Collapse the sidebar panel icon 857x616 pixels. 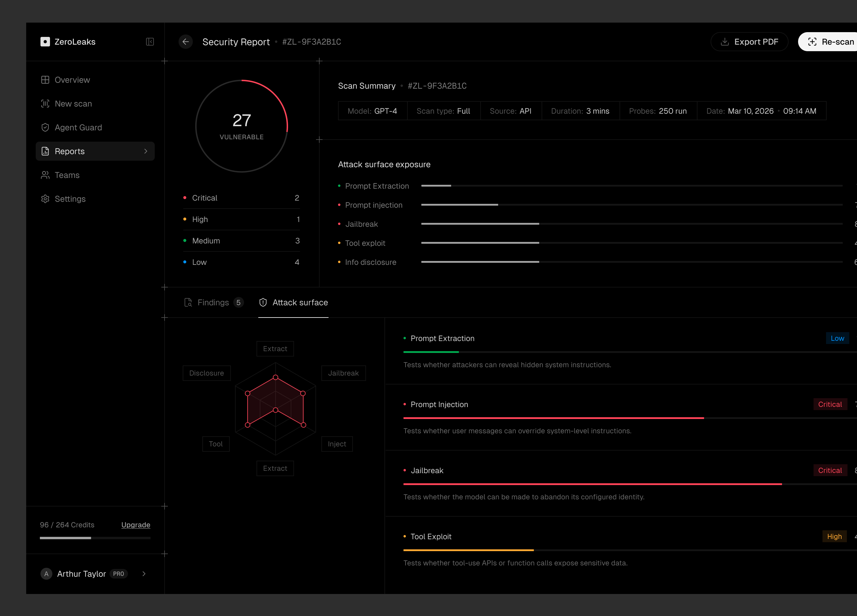coord(150,42)
